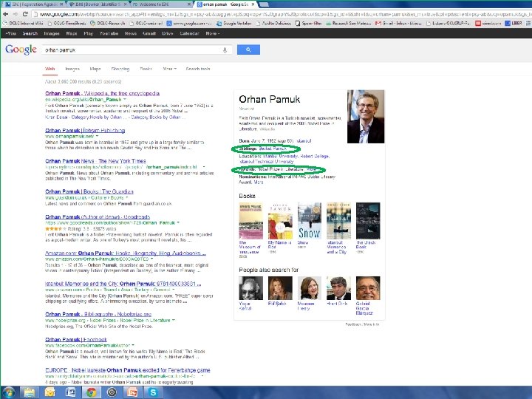Open the Orhan Pamuk Wikipedia result
The image size is (532, 399).
tap(102, 93)
